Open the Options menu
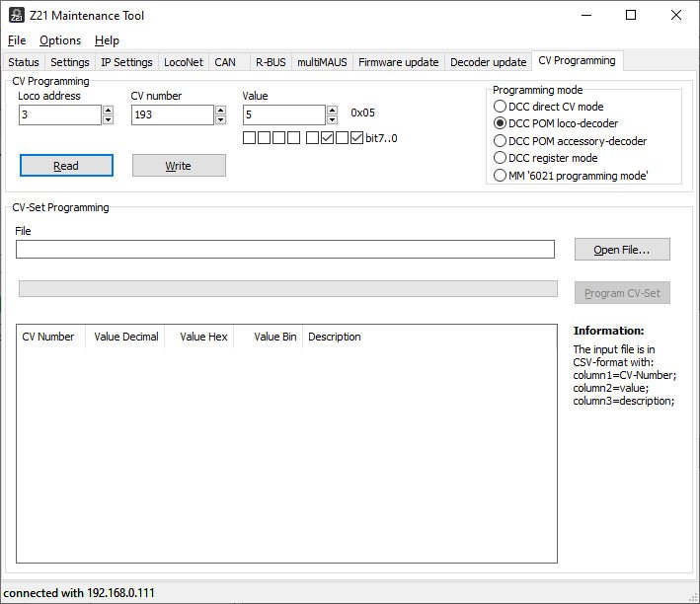The height and width of the screenshot is (604, 700). click(x=60, y=40)
